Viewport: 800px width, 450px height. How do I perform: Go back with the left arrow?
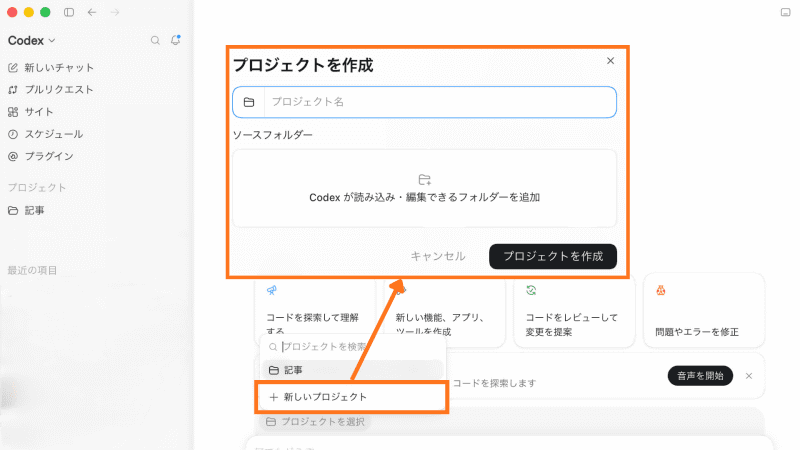(x=92, y=12)
